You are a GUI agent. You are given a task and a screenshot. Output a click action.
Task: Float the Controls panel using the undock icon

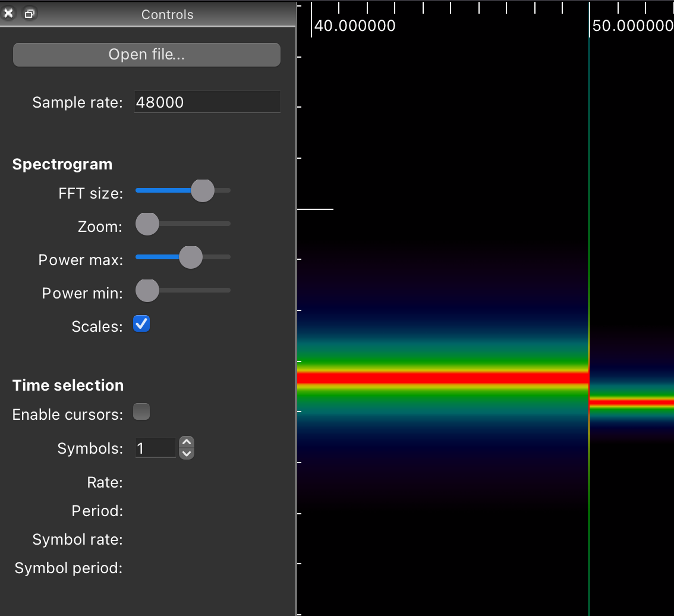29,13
